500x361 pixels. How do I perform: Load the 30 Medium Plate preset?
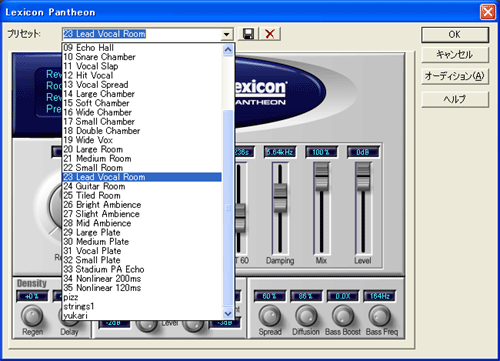(x=142, y=242)
